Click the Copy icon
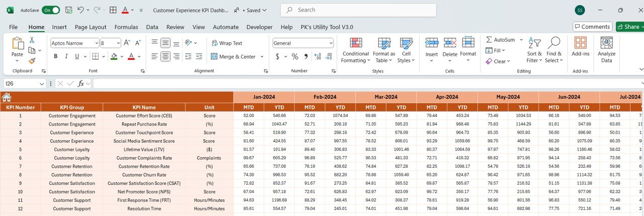The height and width of the screenshot is (216, 644). pos(32,50)
